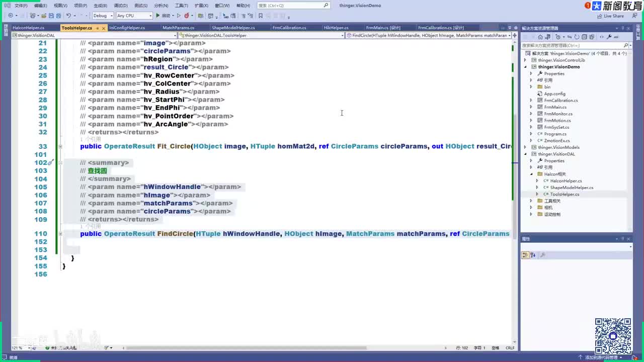The height and width of the screenshot is (362, 644).
Task: Click the magnifier icon in Solution Explorer search
Action: coord(626,45)
